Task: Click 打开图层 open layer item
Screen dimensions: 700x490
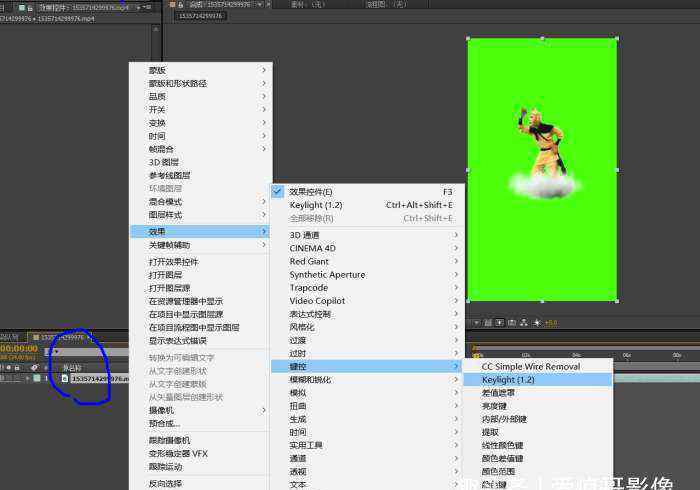Action: point(200,275)
